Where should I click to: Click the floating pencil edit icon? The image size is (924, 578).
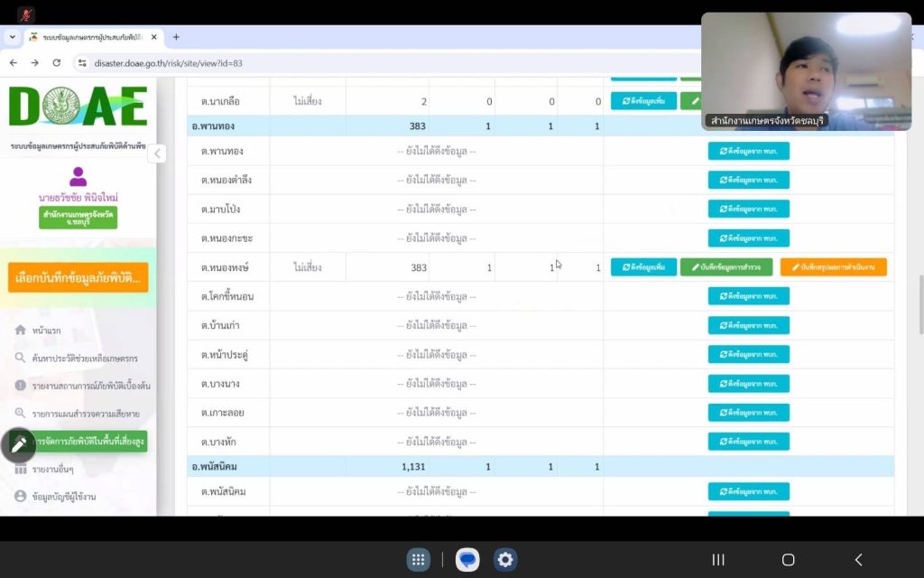18,444
